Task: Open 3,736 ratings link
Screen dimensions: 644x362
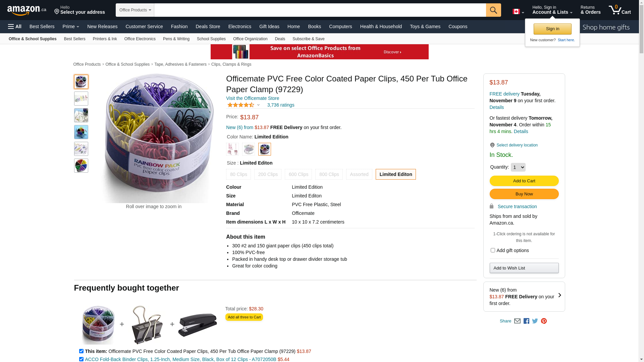Action: pyautogui.click(x=281, y=105)
